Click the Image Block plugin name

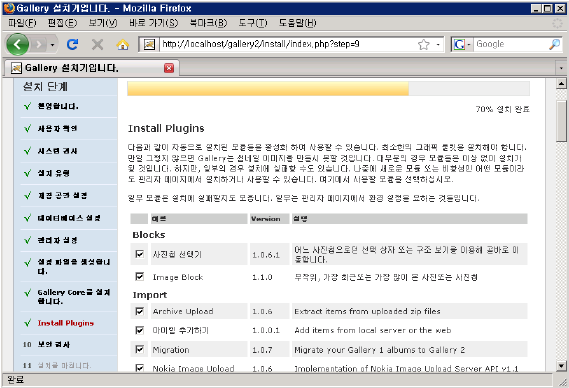click(x=178, y=277)
